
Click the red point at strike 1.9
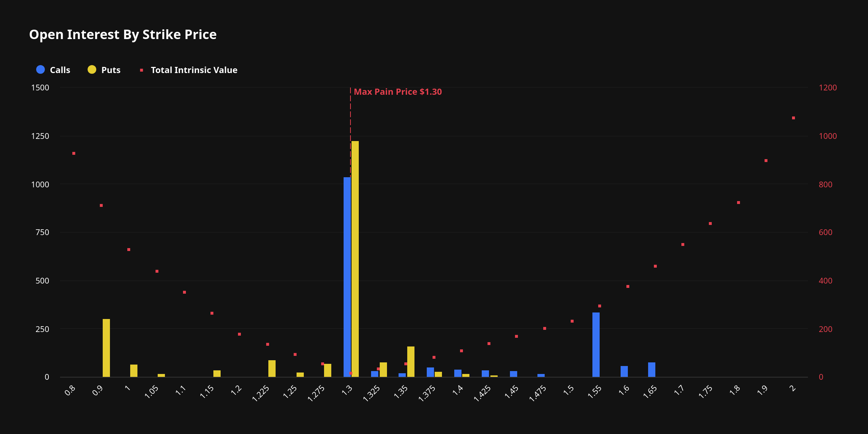[766, 161]
